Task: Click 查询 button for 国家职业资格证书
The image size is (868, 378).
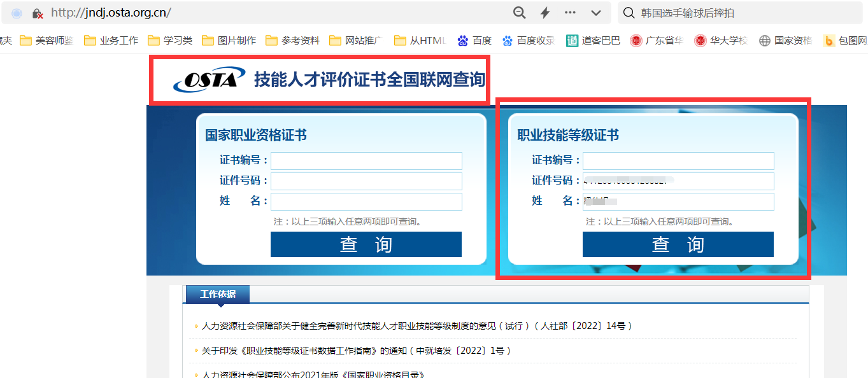Action: click(366, 244)
